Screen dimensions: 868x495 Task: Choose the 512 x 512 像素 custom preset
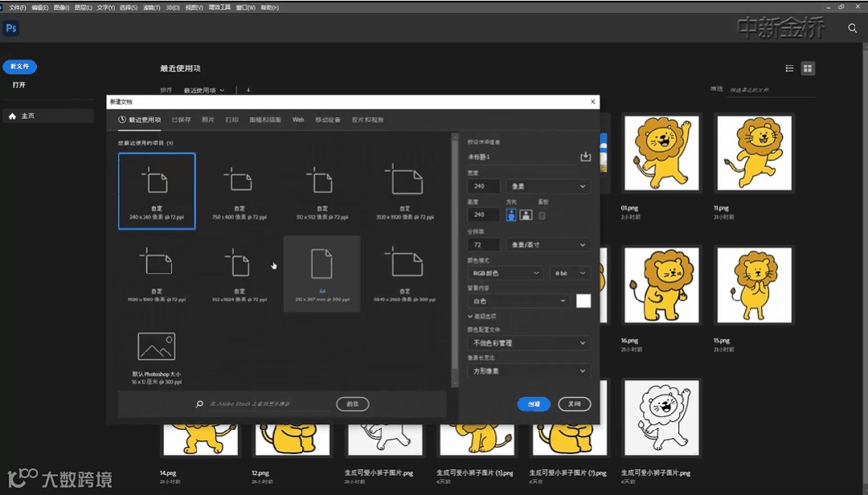point(322,191)
